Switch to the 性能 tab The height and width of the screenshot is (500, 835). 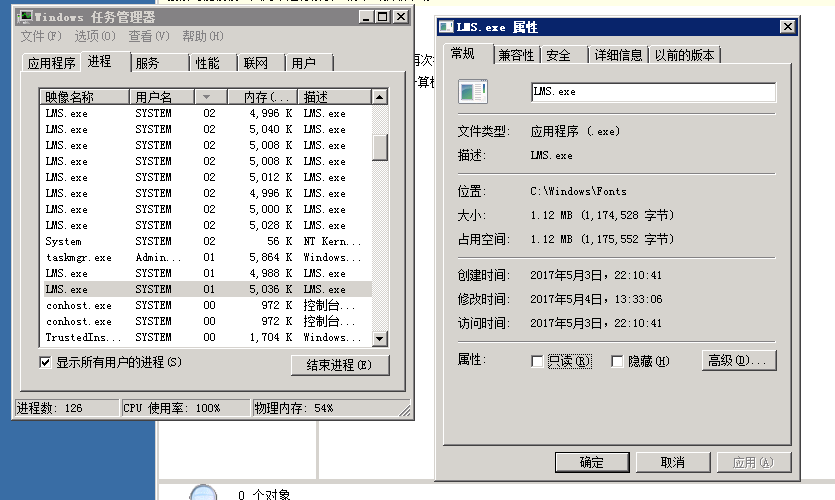(x=208, y=63)
